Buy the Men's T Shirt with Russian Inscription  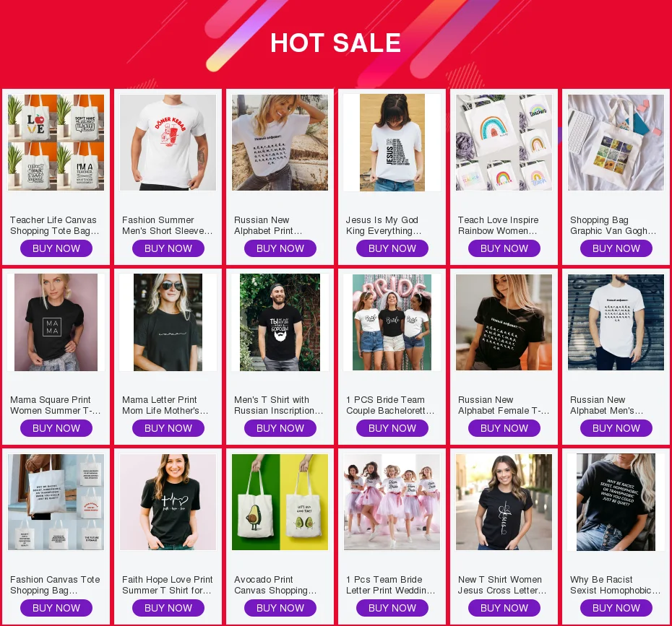[280, 428]
